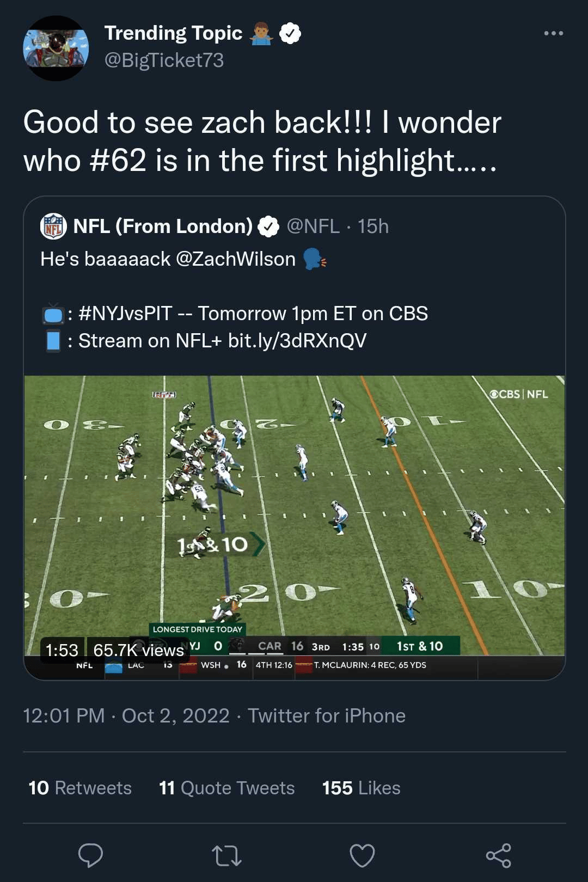
Task: Open the @BigTicket73 handle
Action: 164,60
